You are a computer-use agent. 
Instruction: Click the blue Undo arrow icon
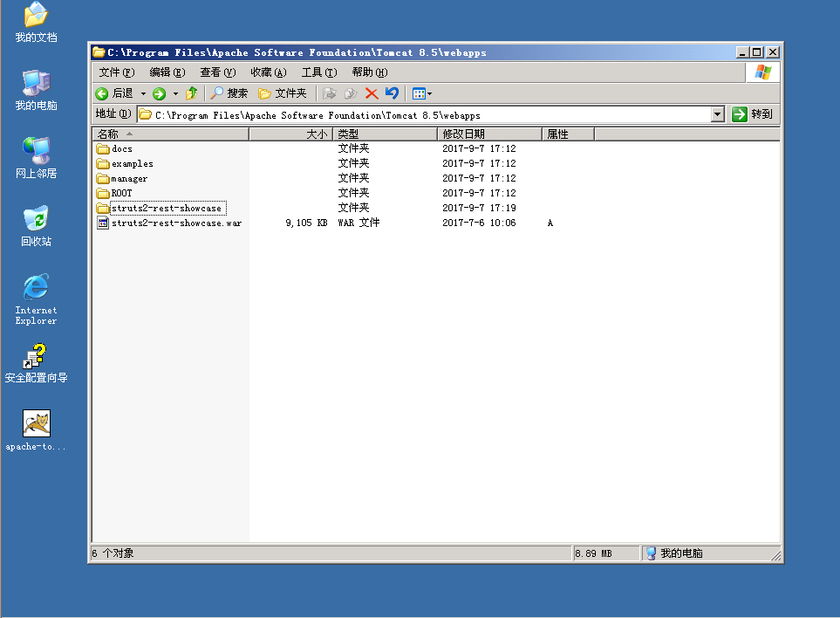coord(393,93)
